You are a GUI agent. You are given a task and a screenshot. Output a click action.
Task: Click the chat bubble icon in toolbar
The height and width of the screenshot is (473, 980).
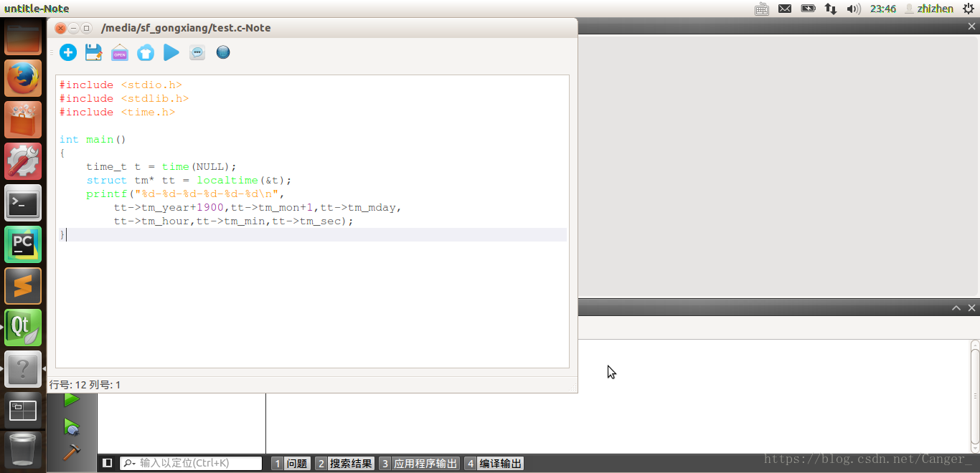click(197, 52)
